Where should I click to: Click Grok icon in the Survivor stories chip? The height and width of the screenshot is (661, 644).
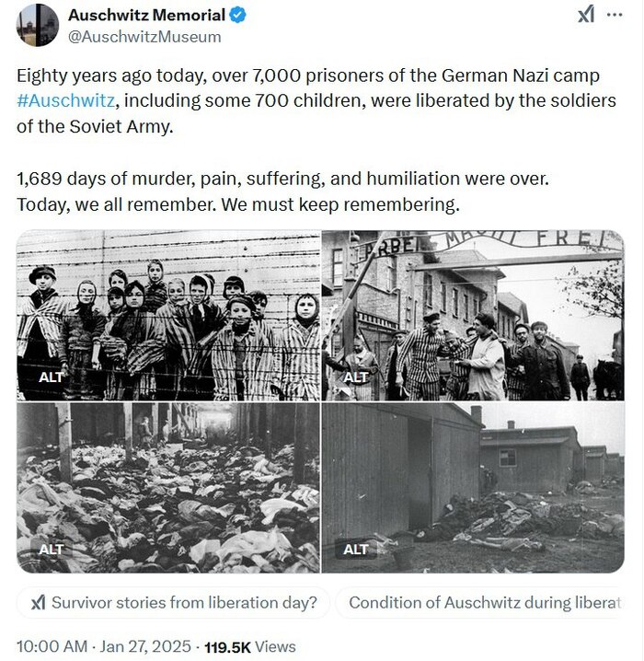tap(38, 603)
